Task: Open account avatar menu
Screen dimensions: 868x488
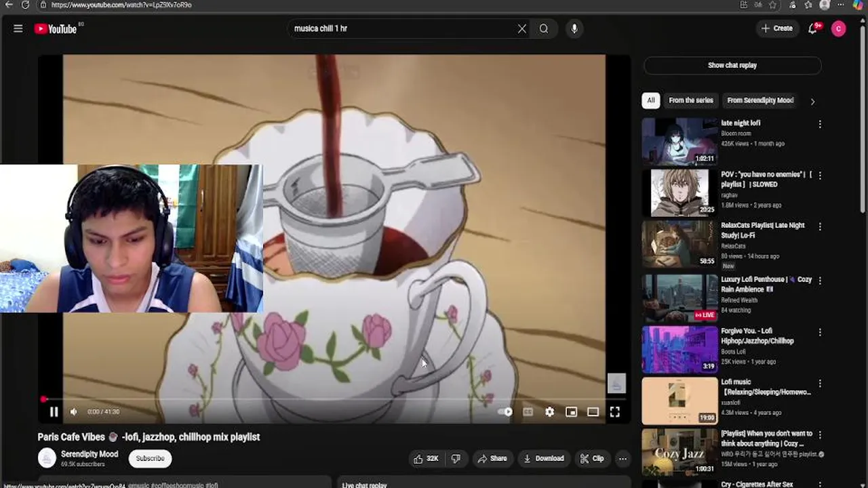Action: pyautogui.click(x=839, y=28)
